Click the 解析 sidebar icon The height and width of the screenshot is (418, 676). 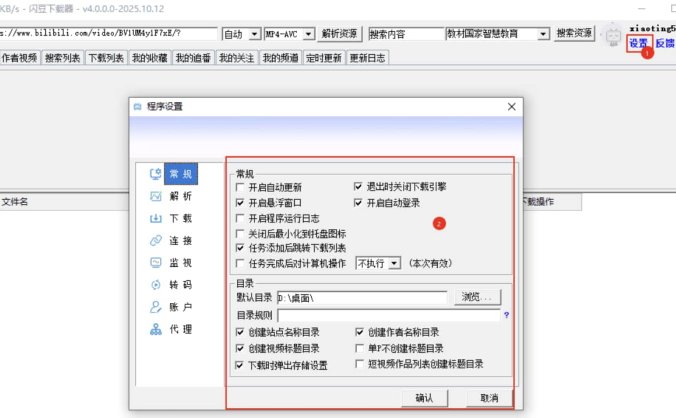(155, 197)
